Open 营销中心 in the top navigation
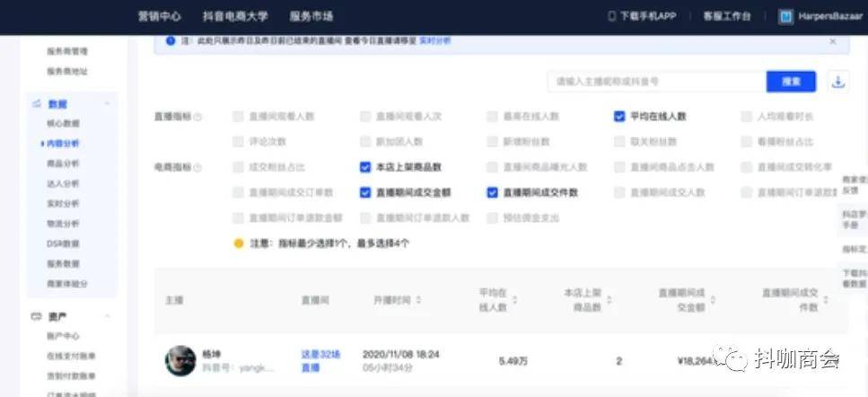The width and height of the screenshot is (868, 397). point(160,16)
